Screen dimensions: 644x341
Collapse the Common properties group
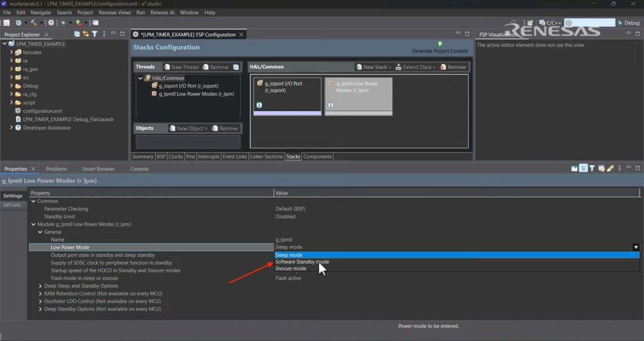coord(34,201)
